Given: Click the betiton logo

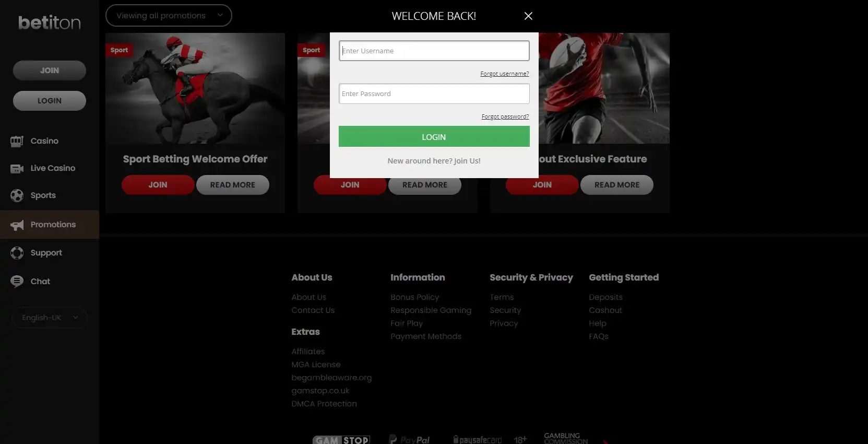Looking at the screenshot, I should (x=50, y=22).
